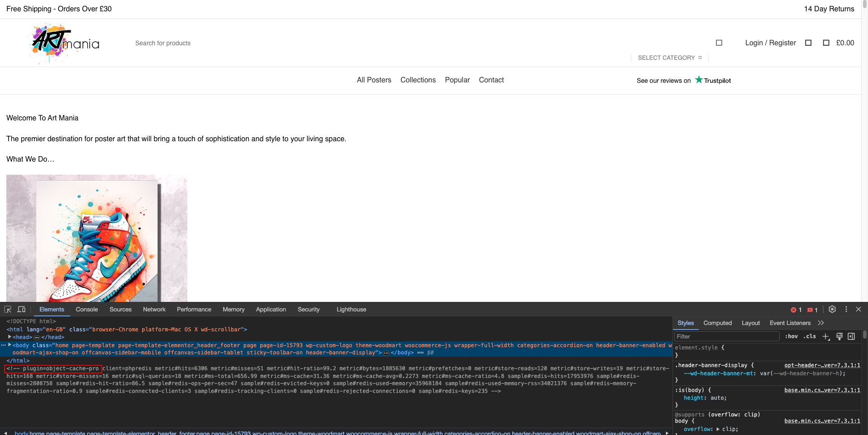Toggle rendering emulations paintbrush icon
Screen dimensions: 868x435
pyautogui.click(x=839, y=336)
